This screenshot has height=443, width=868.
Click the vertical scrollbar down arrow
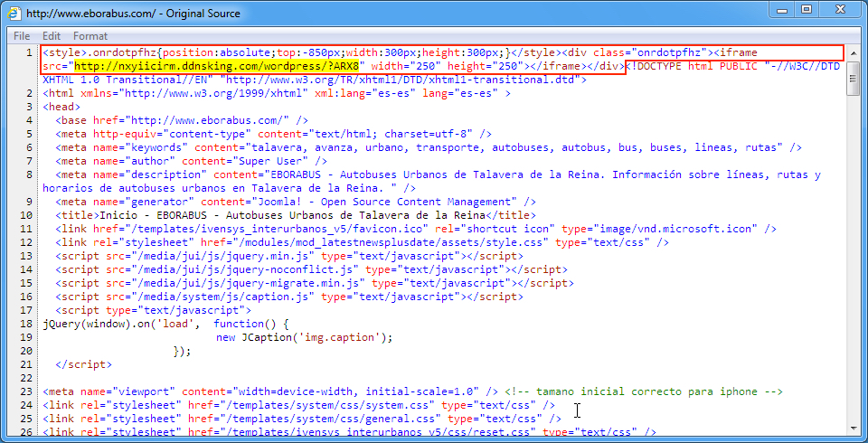pyautogui.click(x=853, y=427)
